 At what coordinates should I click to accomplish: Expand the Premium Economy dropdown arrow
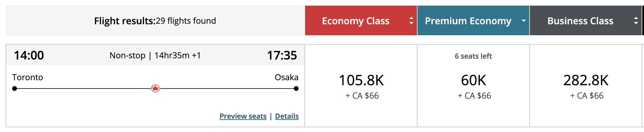click(524, 21)
